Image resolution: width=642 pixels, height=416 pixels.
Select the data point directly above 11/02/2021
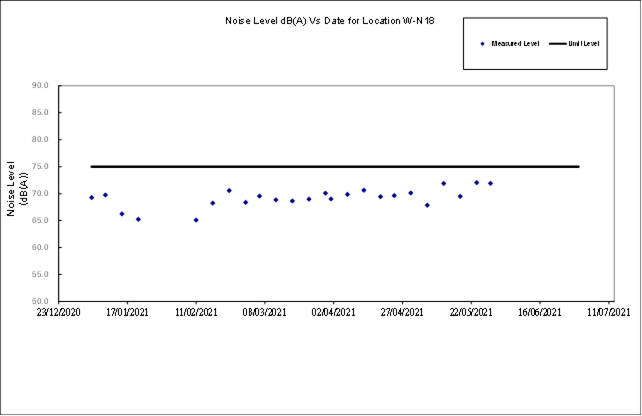pos(196,220)
